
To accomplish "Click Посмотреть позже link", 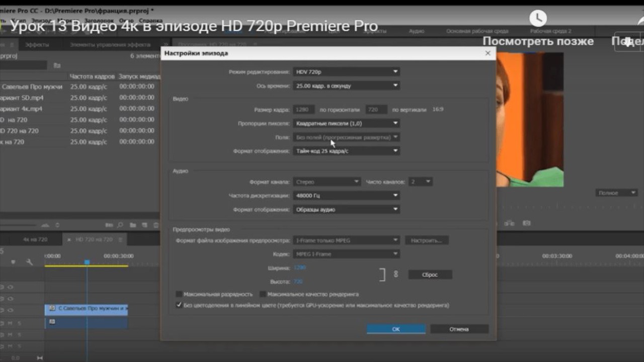I will tap(538, 41).
